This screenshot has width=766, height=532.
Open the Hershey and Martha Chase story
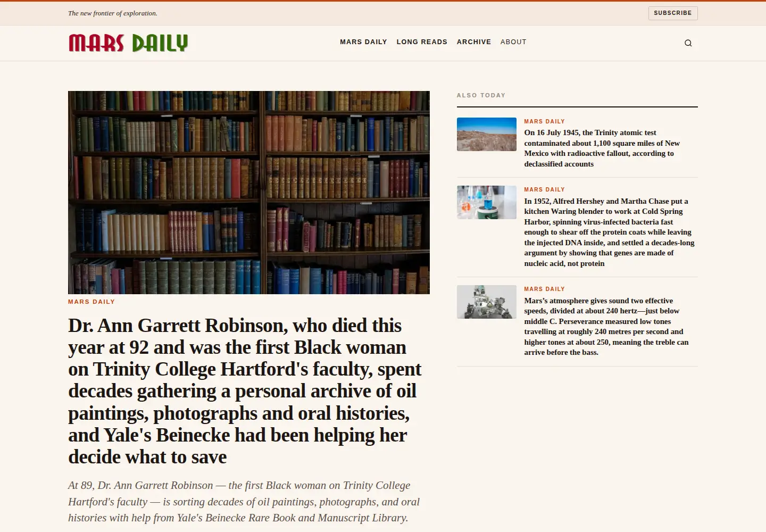(x=610, y=232)
